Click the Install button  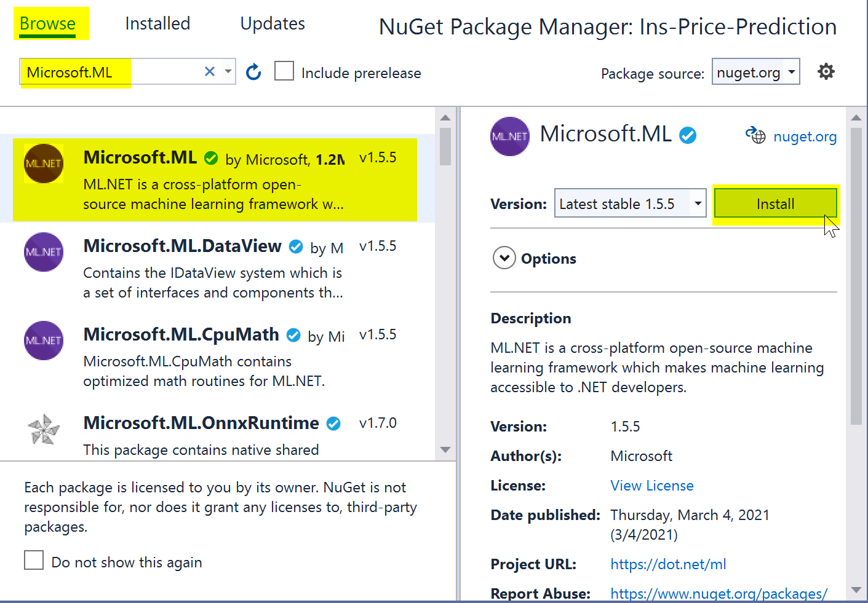click(x=775, y=203)
